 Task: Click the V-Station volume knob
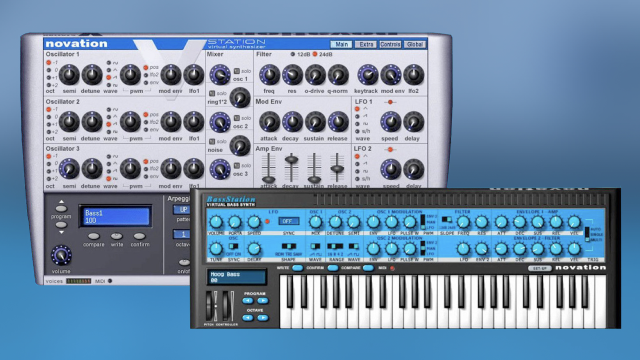(61, 255)
